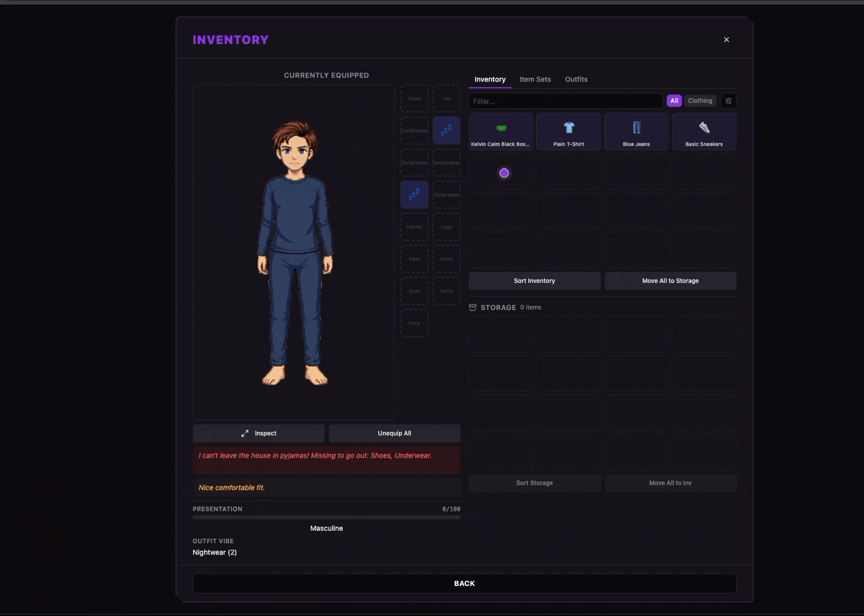
Task: Click the equipped pyjama top zZ slot icon
Action: click(x=446, y=130)
